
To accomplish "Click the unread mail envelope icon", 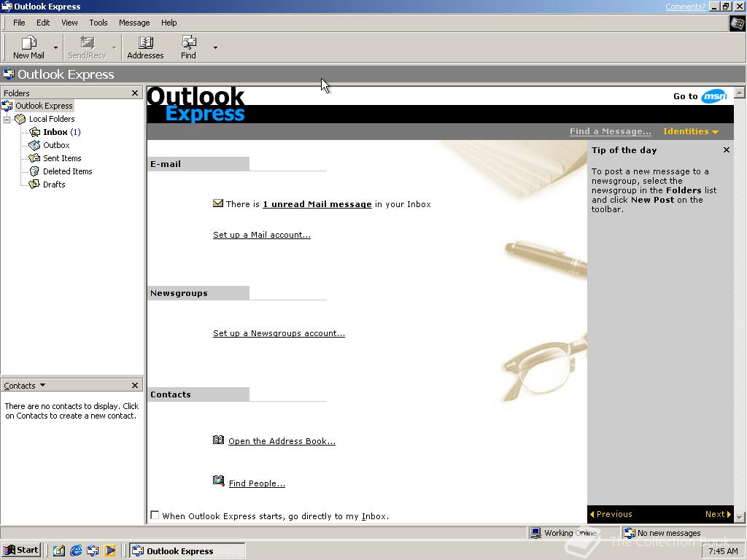I will tap(217, 203).
